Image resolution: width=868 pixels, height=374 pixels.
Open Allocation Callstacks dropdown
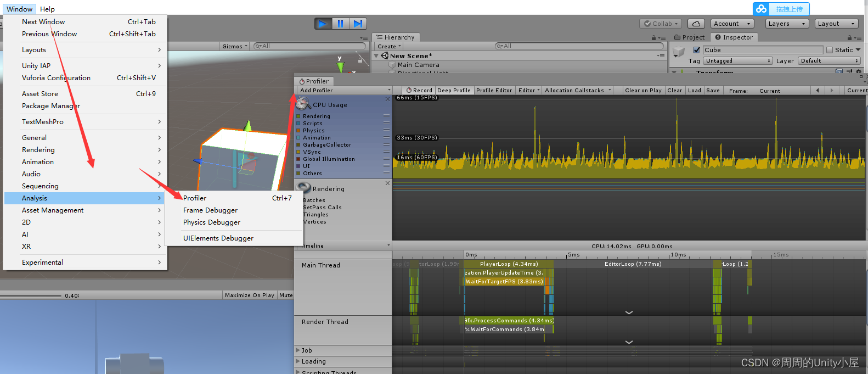tap(578, 90)
